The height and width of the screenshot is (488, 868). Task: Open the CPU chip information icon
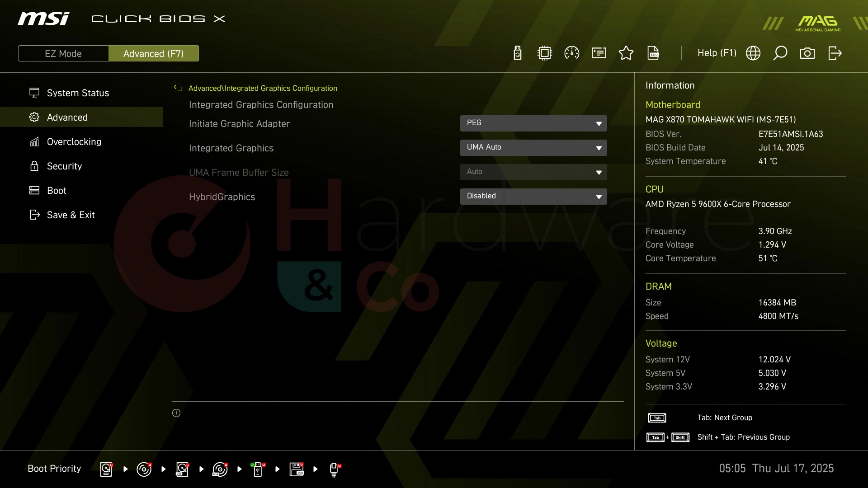pyautogui.click(x=545, y=53)
